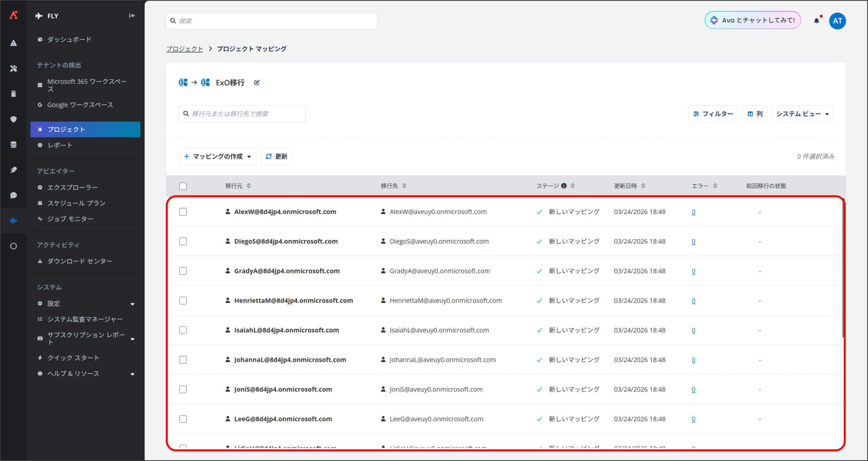
Task: Open the マッピングの作成 dropdown
Action: (217, 156)
